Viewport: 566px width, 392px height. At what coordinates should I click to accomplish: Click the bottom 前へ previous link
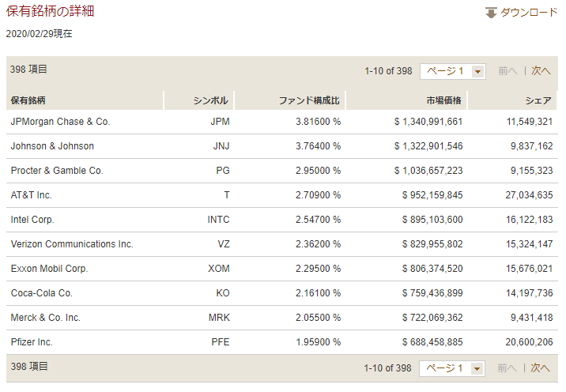(507, 368)
